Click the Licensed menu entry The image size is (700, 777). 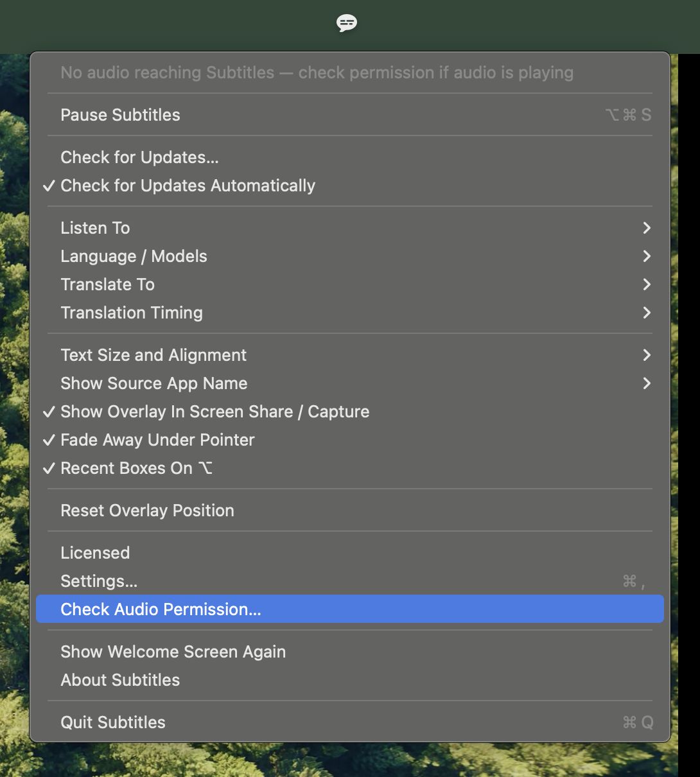[x=350, y=553]
